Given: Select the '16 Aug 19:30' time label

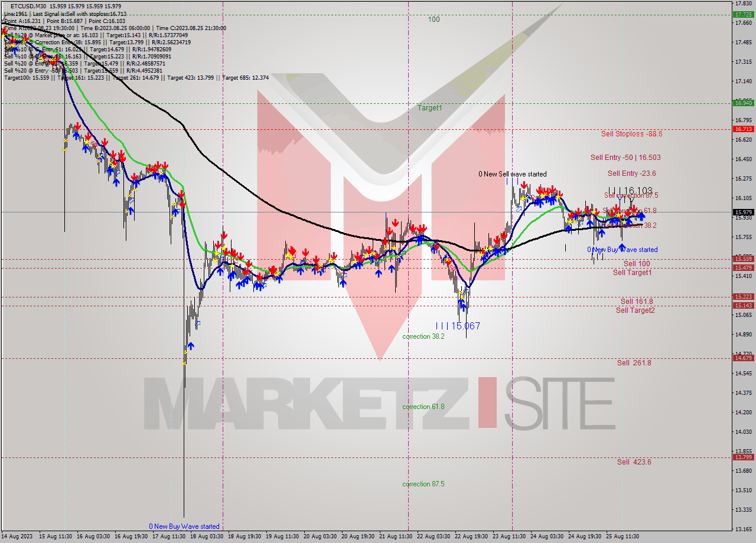Looking at the screenshot, I should [131, 537].
